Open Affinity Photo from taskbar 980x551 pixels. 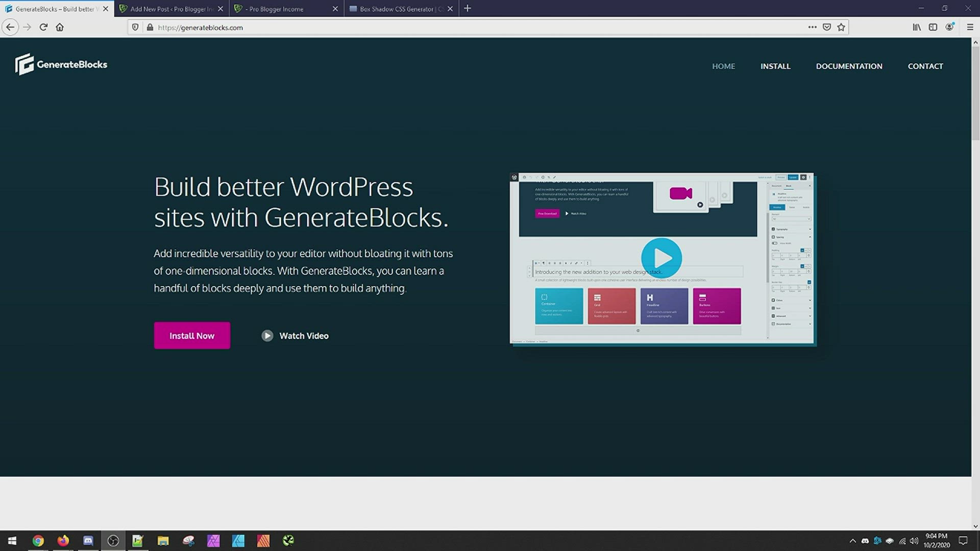click(x=213, y=541)
